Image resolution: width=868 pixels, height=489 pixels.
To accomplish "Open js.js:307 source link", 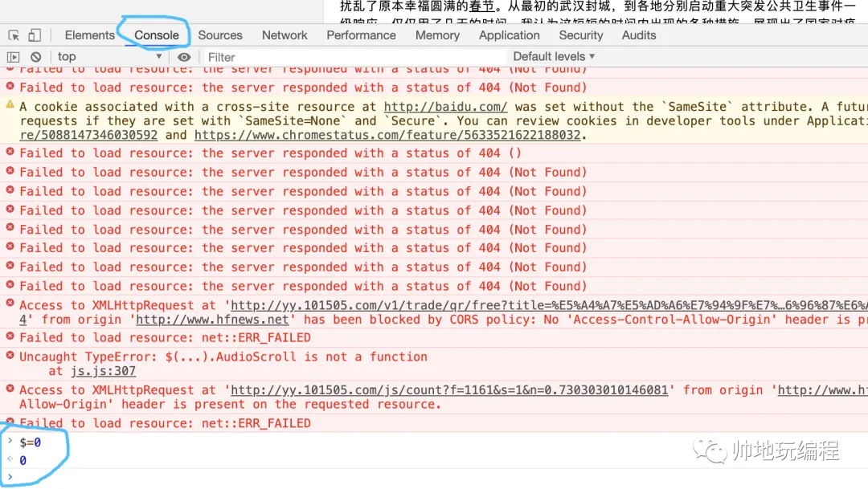I will point(103,371).
